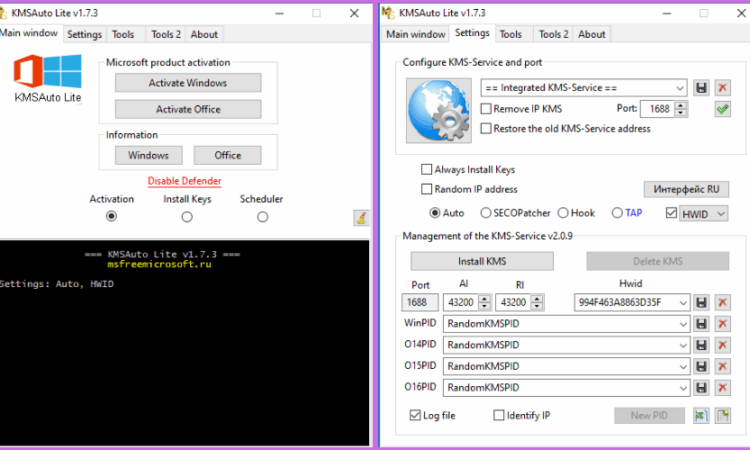Select the Activation radio button
This screenshot has height=450, width=750.
point(111,217)
